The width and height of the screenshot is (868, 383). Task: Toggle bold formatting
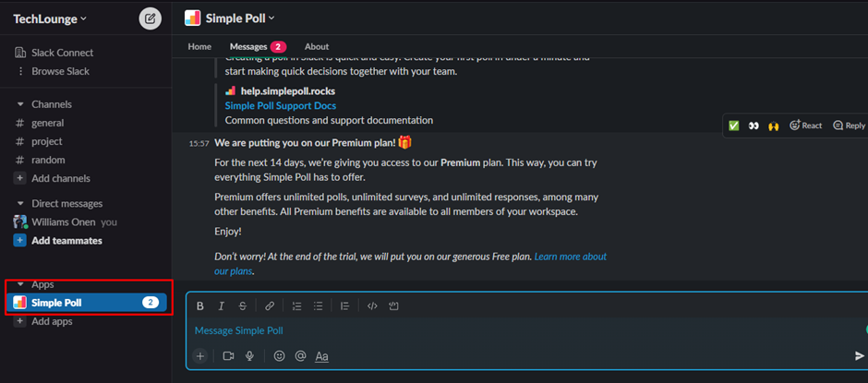point(200,306)
